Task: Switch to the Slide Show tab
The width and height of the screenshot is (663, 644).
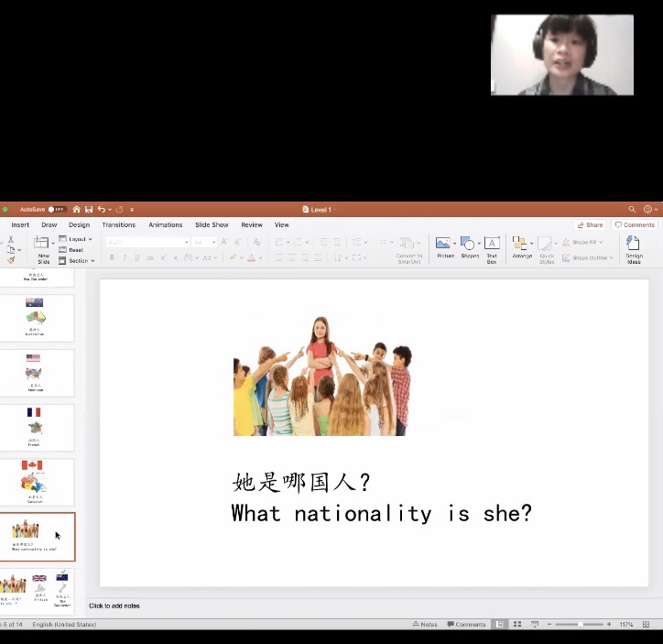Action: [212, 224]
